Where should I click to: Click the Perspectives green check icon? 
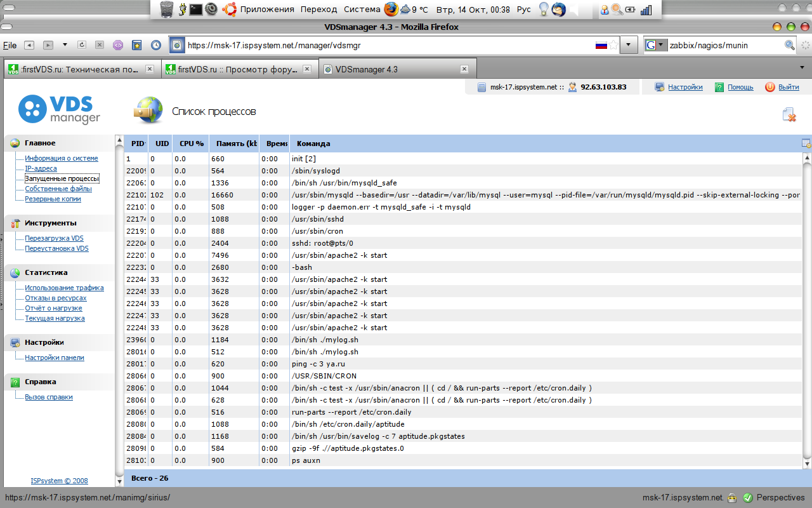[x=747, y=498]
